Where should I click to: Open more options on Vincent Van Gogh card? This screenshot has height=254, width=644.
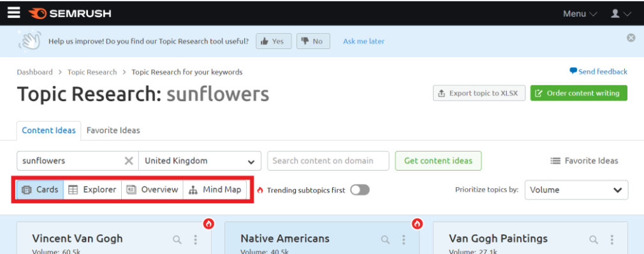click(195, 239)
